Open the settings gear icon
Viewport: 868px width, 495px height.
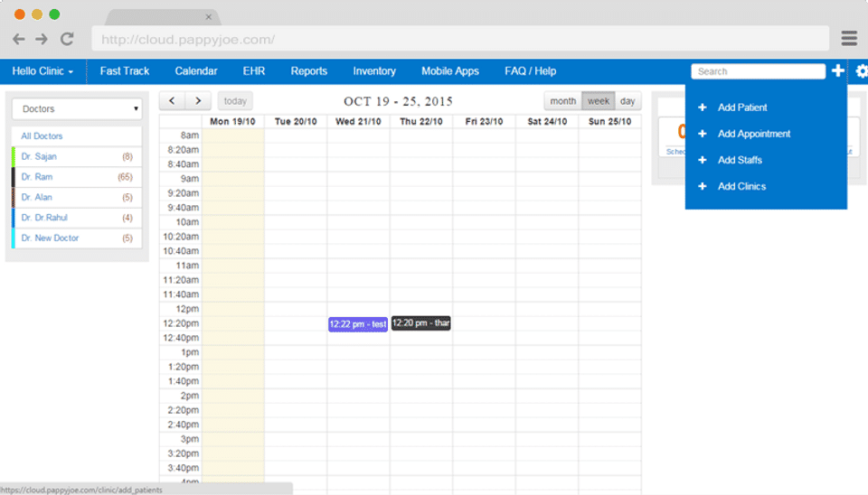click(x=862, y=70)
